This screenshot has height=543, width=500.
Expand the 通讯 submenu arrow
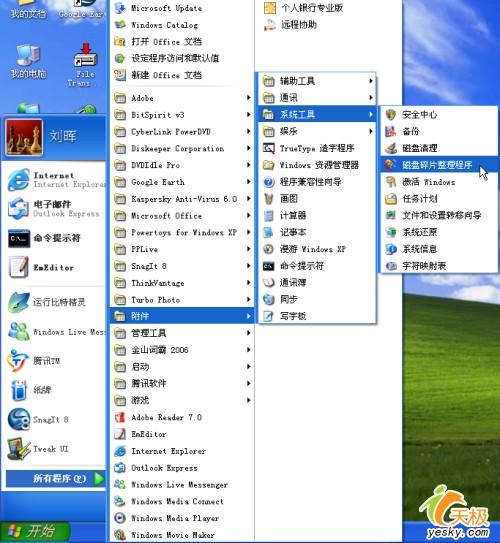tap(370, 98)
